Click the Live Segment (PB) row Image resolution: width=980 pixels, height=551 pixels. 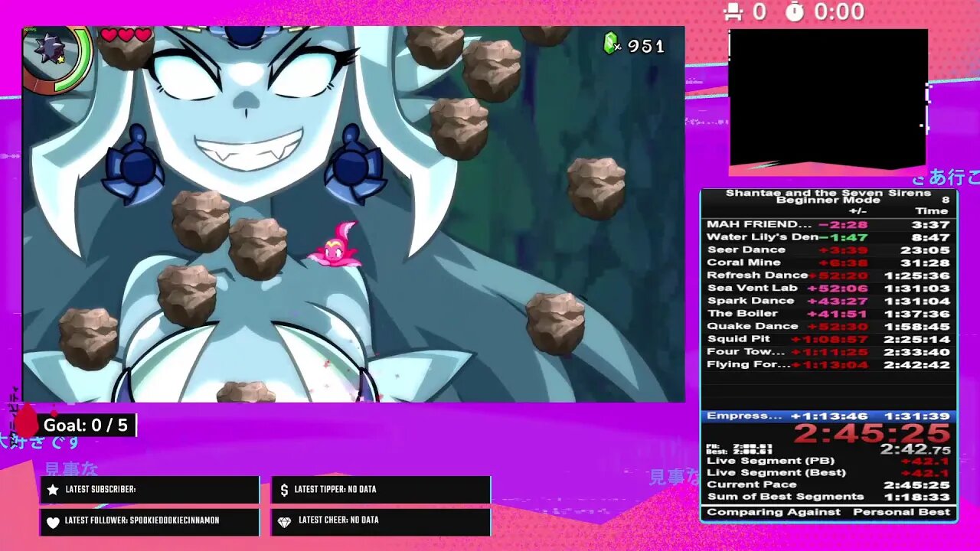828,461
